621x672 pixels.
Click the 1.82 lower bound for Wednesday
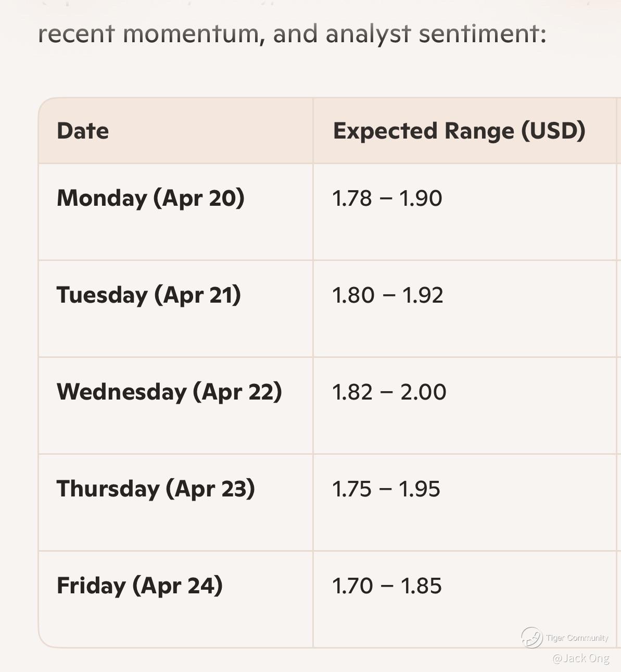(352, 392)
